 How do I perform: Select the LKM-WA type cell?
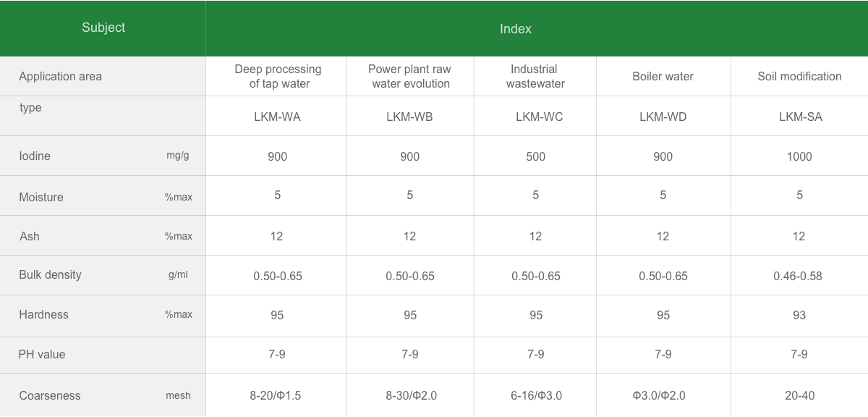[277, 117]
